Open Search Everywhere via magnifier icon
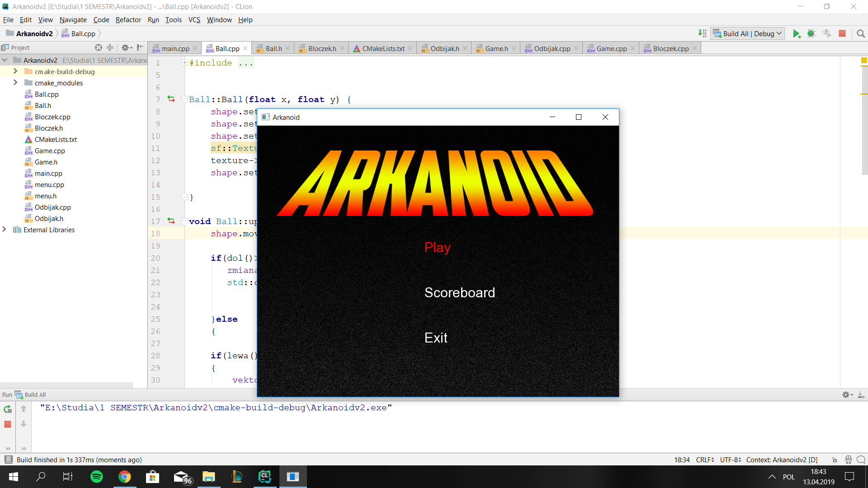 861,33
